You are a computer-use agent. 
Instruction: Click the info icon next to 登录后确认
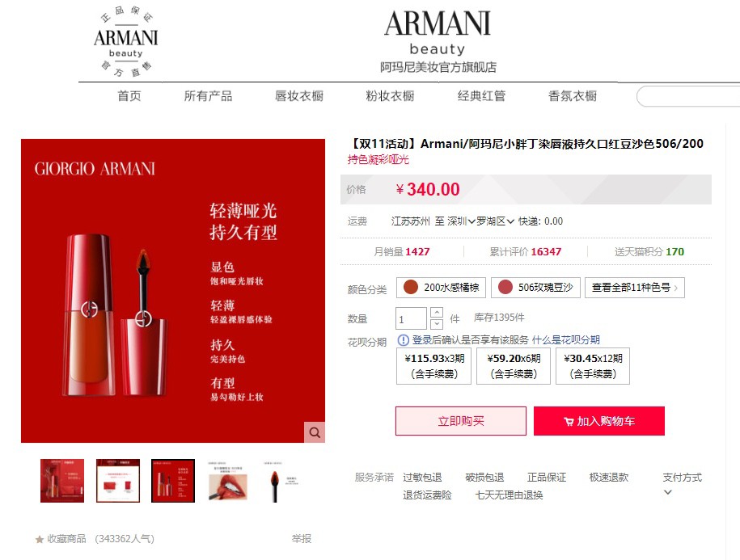403,340
